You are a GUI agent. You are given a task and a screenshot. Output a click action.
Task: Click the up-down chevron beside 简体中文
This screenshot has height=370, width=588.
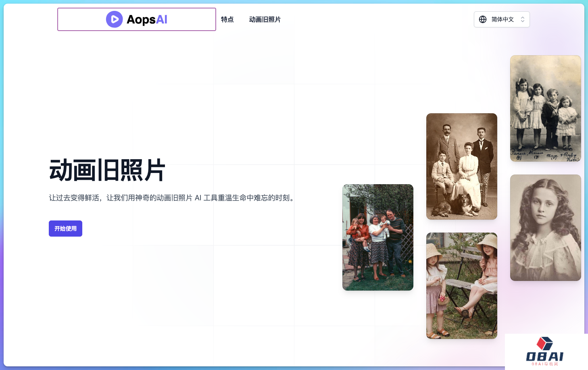(523, 19)
